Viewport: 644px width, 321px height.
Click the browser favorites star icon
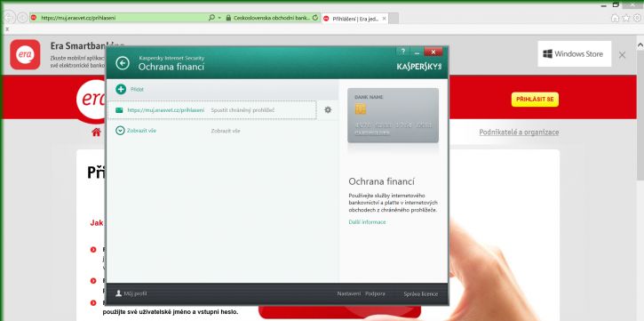(626, 18)
